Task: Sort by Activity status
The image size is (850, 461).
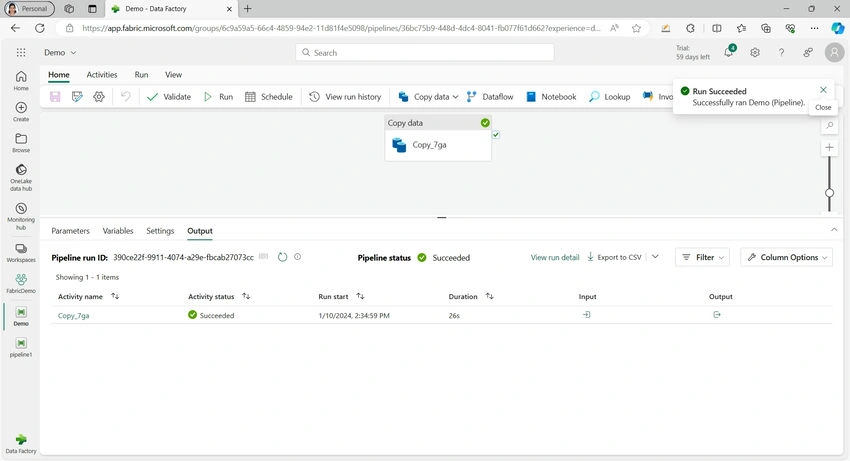Action: pyautogui.click(x=246, y=296)
